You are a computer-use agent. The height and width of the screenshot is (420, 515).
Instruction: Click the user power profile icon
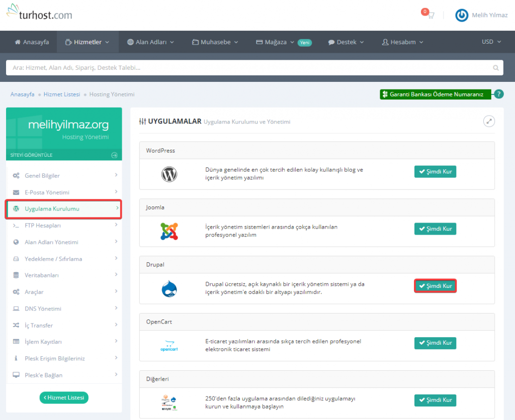461,16
